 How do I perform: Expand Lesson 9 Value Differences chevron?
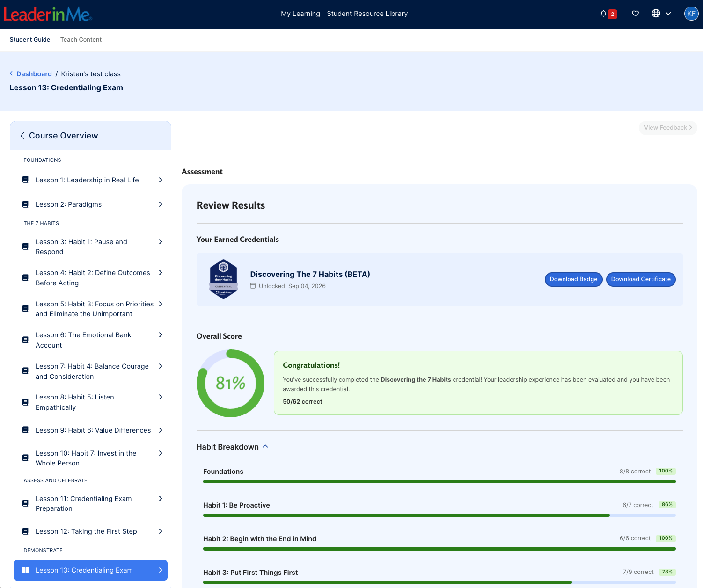pos(161,430)
